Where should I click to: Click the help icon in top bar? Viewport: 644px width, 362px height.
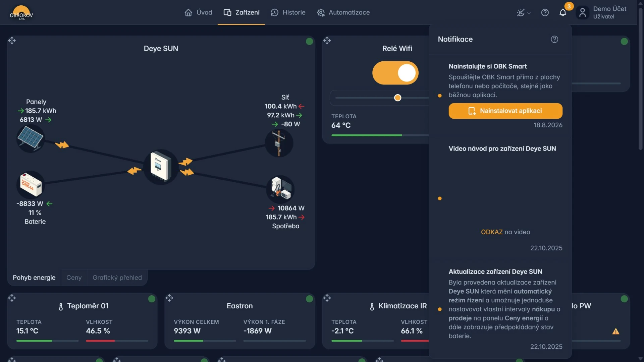[x=545, y=13]
